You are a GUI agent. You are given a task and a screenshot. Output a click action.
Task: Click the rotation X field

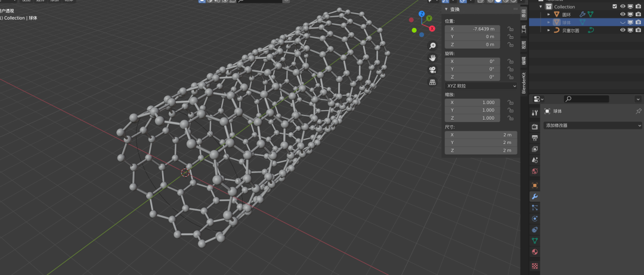472,61
